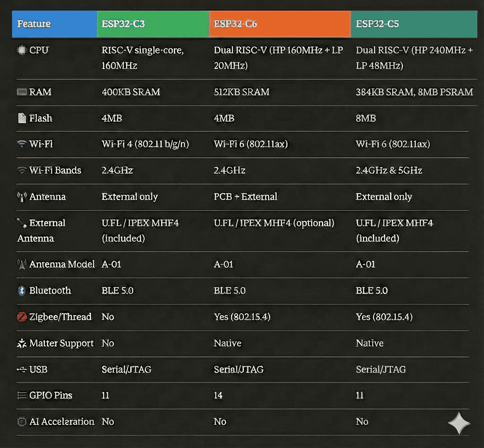Click the Flash file icon
The height and width of the screenshot is (448, 484).
21,118
